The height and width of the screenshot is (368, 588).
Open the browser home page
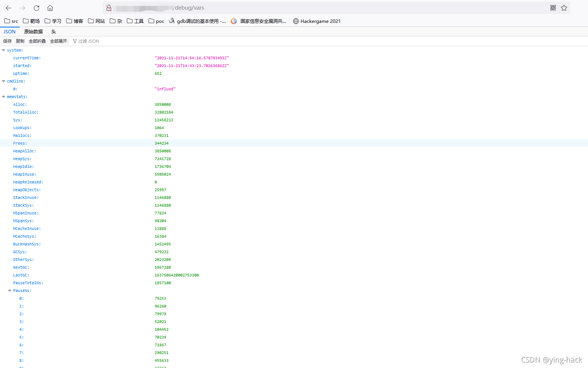click(x=50, y=8)
